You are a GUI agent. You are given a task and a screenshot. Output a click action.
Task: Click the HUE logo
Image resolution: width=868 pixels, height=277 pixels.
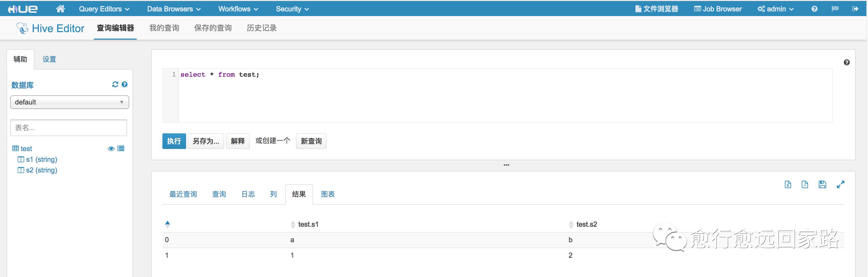click(x=23, y=9)
